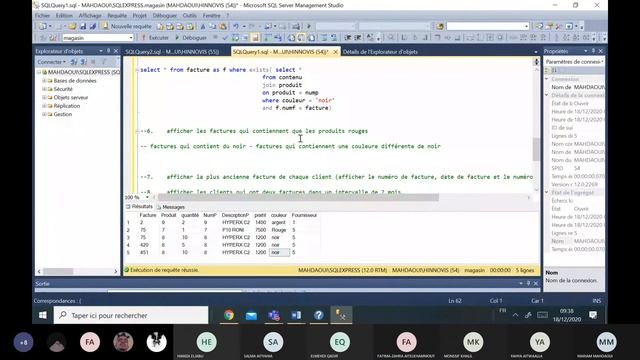Click the Save toolbar icon
The width and height of the screenshot is (640, 360).
pos(83,26)
